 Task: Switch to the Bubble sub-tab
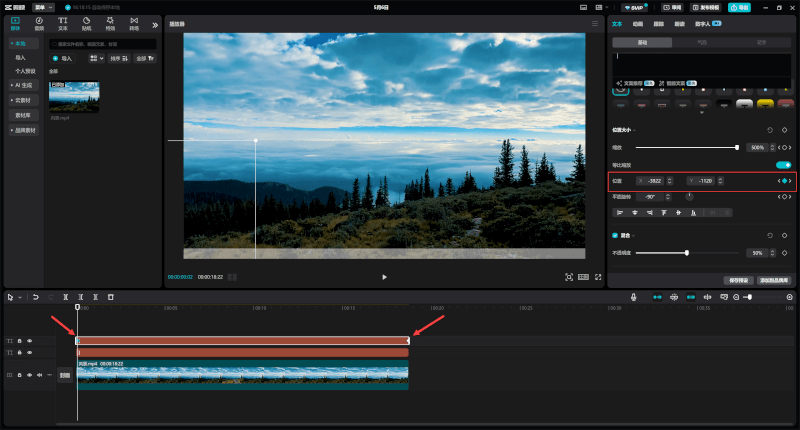(702, 42)
